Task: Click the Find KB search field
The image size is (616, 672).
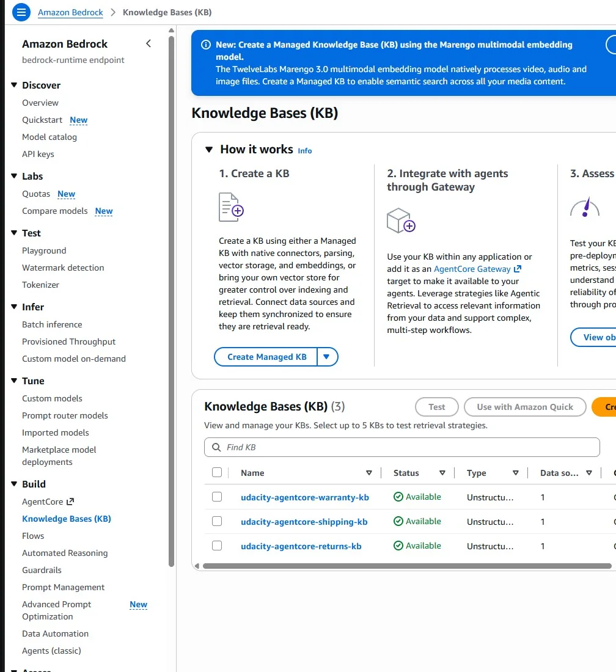Action: click(x=402, y=447)
